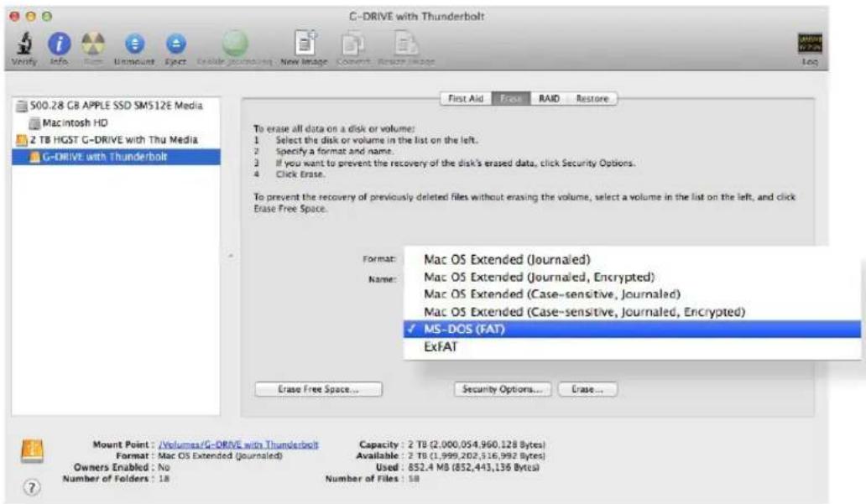Screen dimensions: 866x504
Task: Choose Case-sensitive, Journaled, Encrypted format option
Action: 633,312
